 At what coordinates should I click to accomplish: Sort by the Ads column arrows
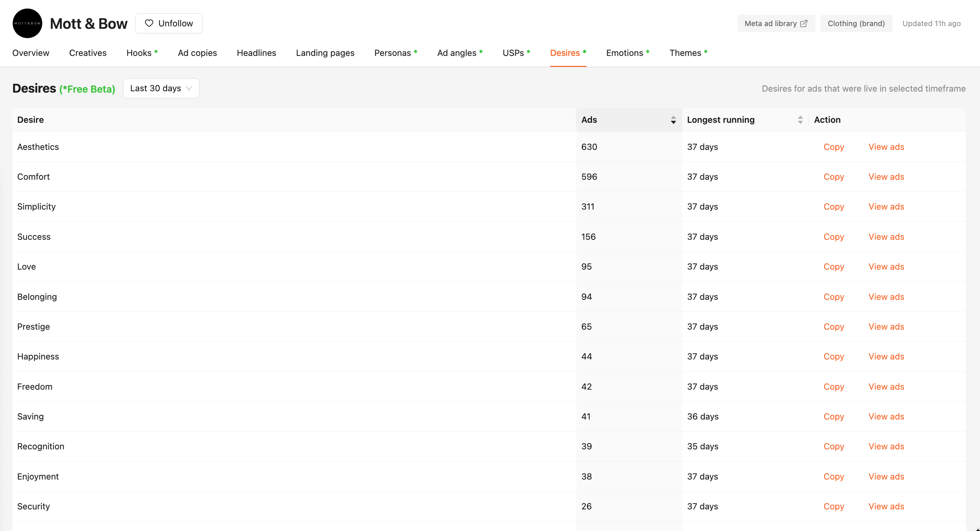(673, 120)
